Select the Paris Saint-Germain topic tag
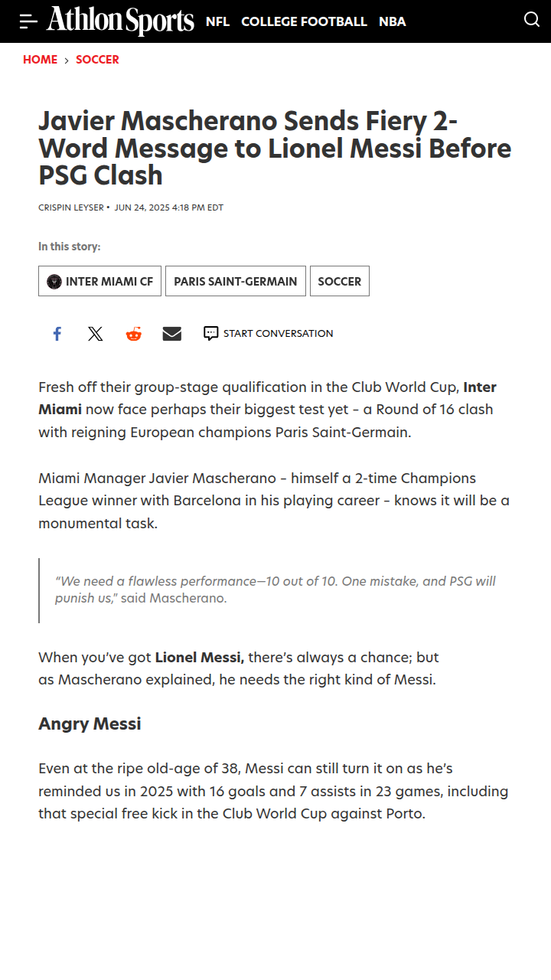The image size is (551, 980). (x=236, y=281)
